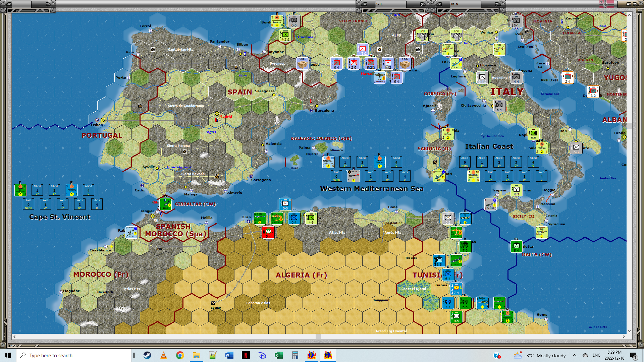Viewport: 644px width, 362px height.
Task: Click Axis 3 box in Cape St. Vincent
Action: 80,204
